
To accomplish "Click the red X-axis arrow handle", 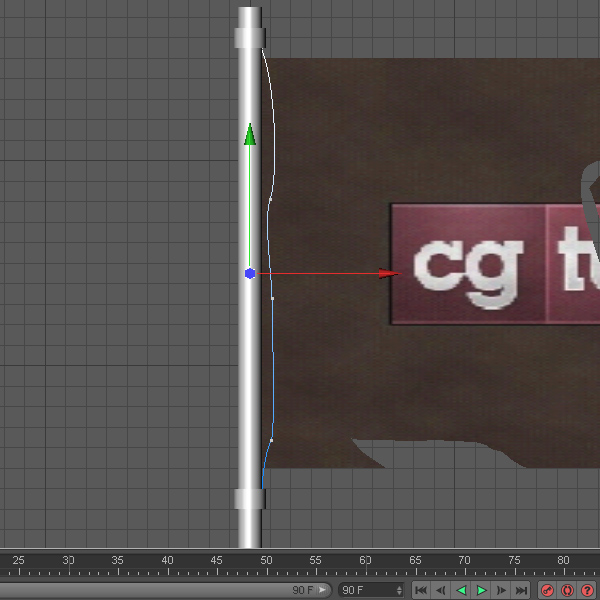I will [390, 273].
